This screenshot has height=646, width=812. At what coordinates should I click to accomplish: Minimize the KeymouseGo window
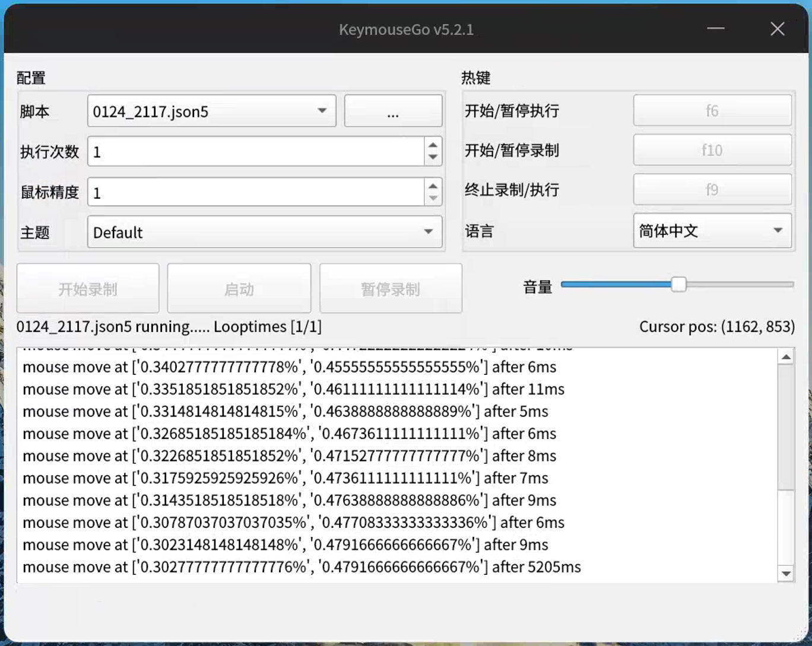click(x=716, y=28)
